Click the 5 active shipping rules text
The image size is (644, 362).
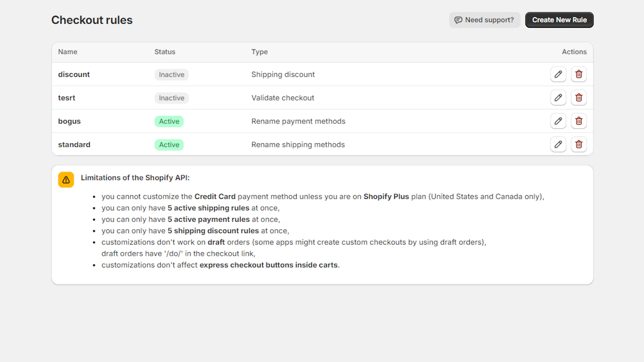pyautogui.click(x=208, y=208)
